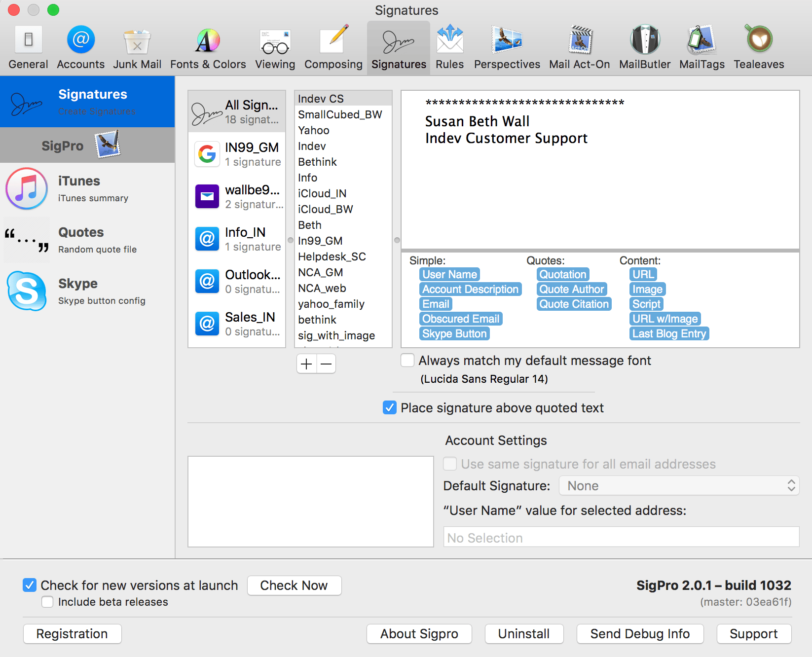Open the Mail Act-On pane

[x=579, y=48]
